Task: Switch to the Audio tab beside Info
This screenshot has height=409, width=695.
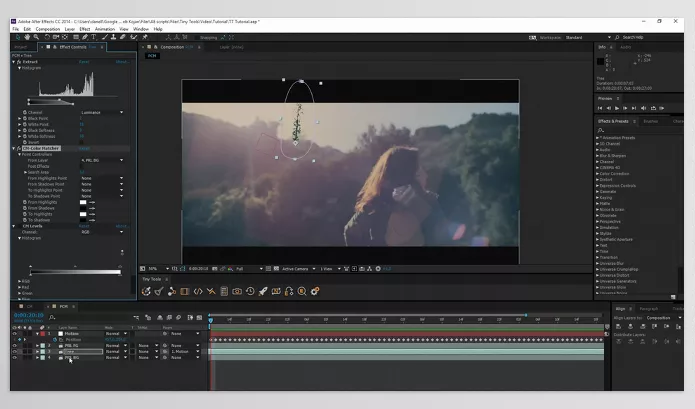Action: tap(625, 47)
